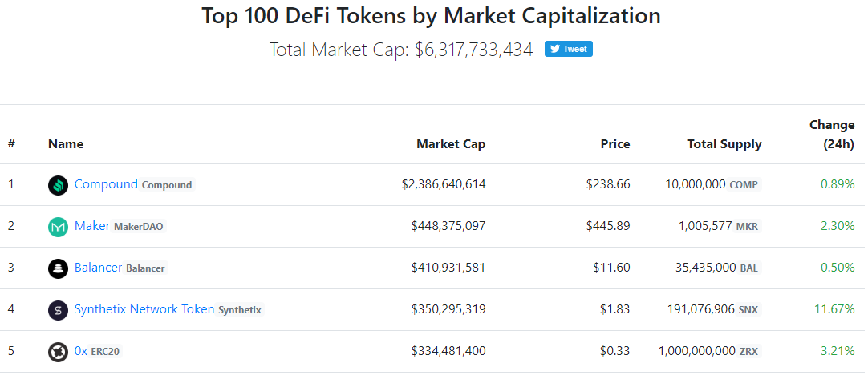Sort by Change (24h) column header
The image size is (868, 375).
coord(831,135)
